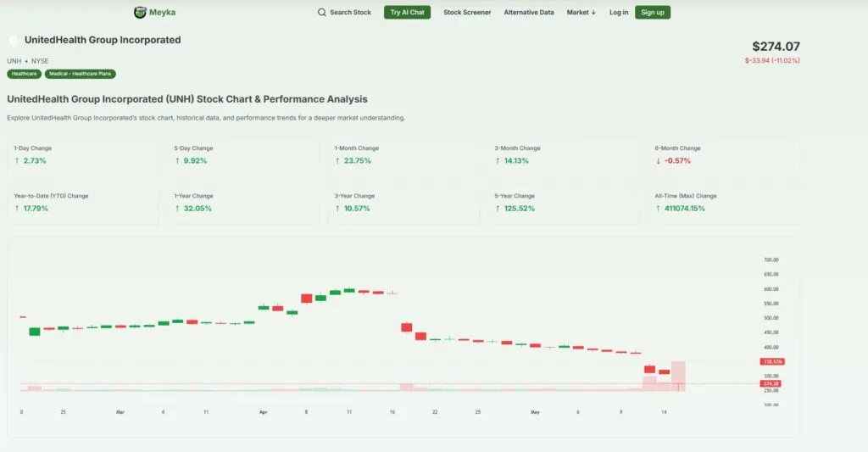Screen dimensions: 868x452
Task: Click the up arrow in Year-to-Date Change card
Action: coord(16,208)
